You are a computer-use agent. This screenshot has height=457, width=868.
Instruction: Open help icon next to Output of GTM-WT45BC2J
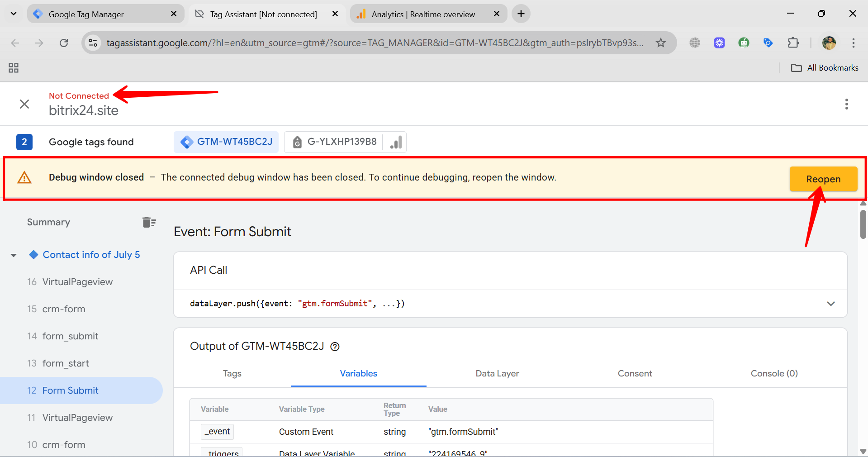pyautogui.click(x=335, y=347)
